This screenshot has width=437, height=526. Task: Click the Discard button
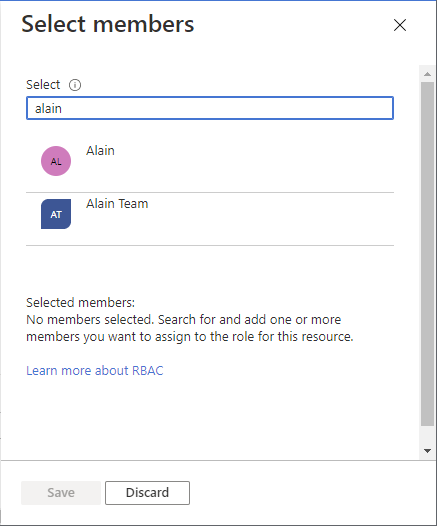[147, 492]
